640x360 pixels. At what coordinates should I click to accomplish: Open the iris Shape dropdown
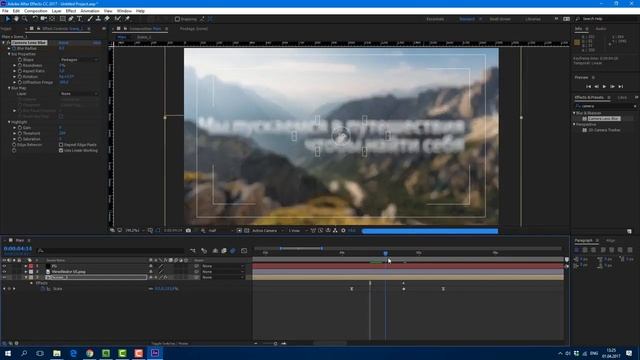(x=79, y=60)
